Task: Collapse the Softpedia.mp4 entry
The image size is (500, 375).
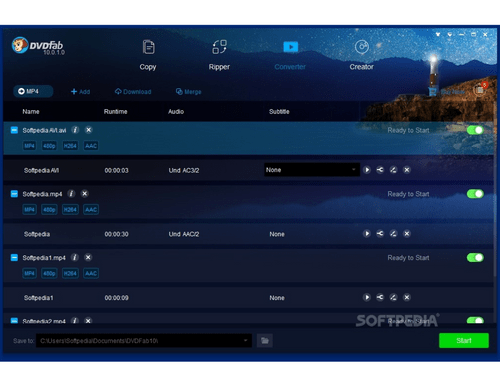Action: pyautogui.click(x=14, y=194)
